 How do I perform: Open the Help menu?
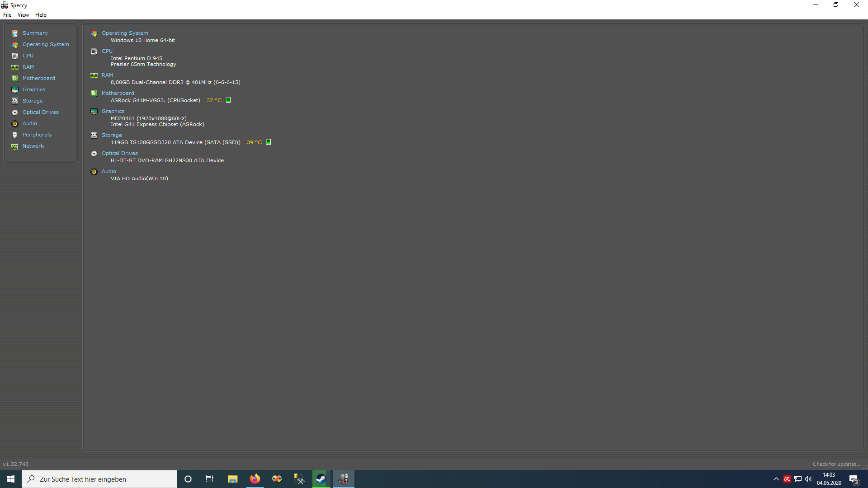pos(40,14)
